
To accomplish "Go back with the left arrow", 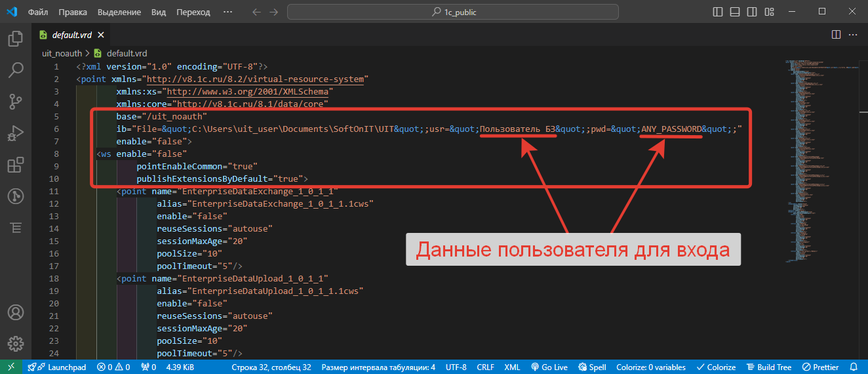I will [x=256, y=12].
